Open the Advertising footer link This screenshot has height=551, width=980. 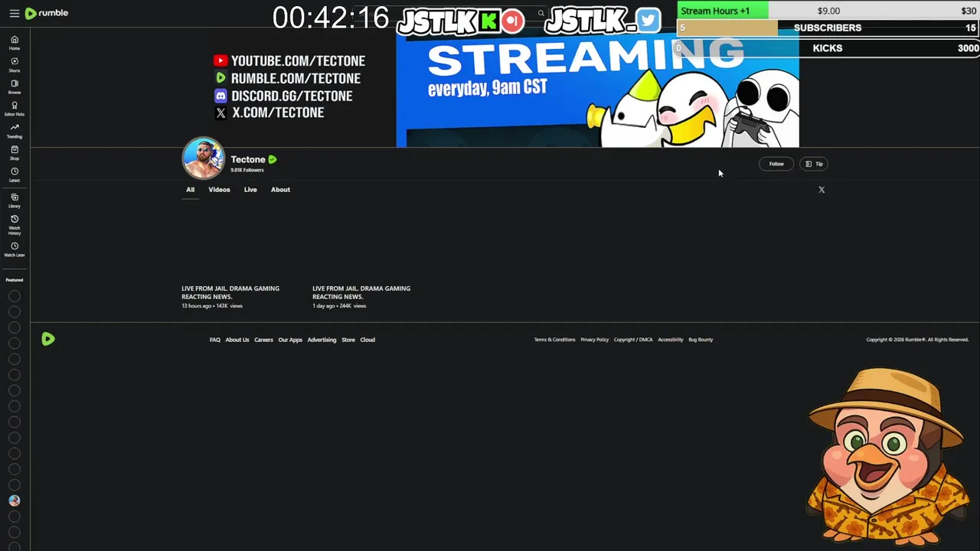(x=322, y=340)
